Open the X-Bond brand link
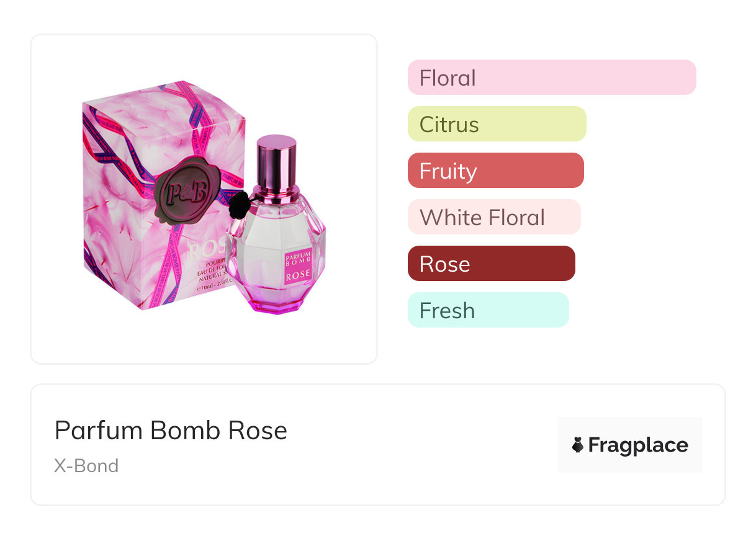 (x=86, y=466)
